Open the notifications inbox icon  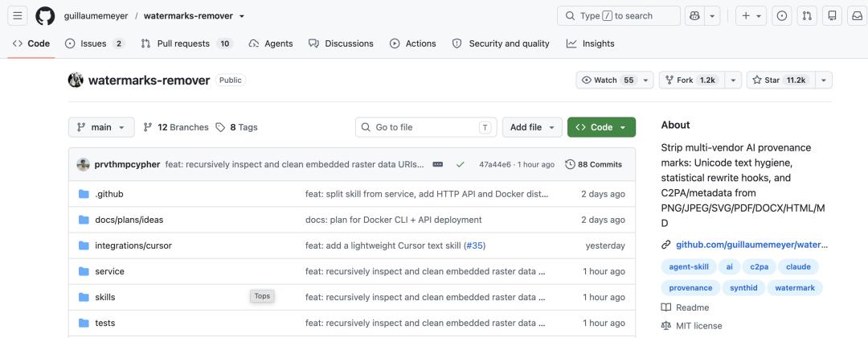(x=857, y=15)
